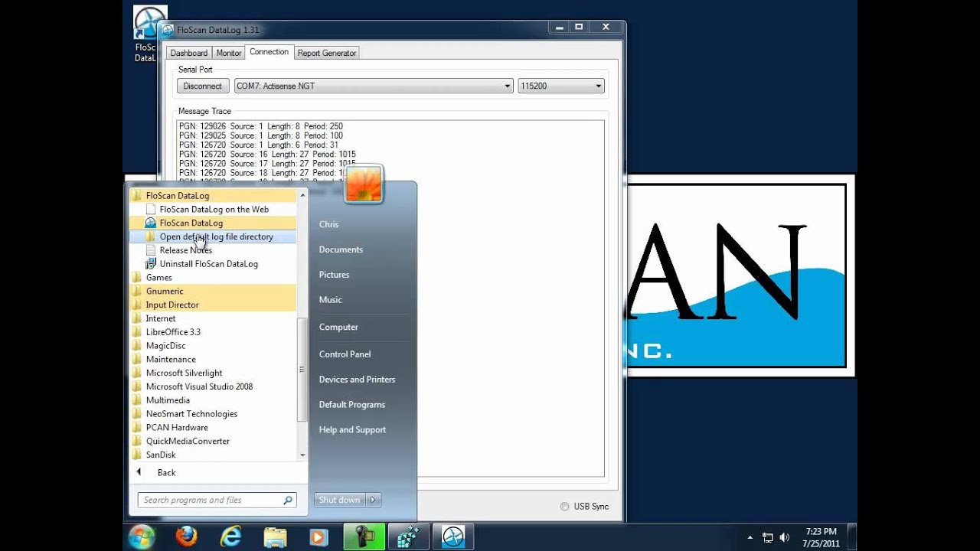Expand the PCAN Hardware folder
Screen dimensions: 980x551
(213, 428)
